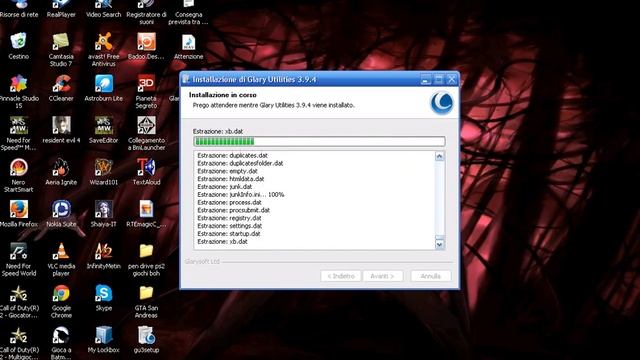Click the Glary Utilities moon logo
640x360 pixels.
pyautogui.click(x=442, y=102)
